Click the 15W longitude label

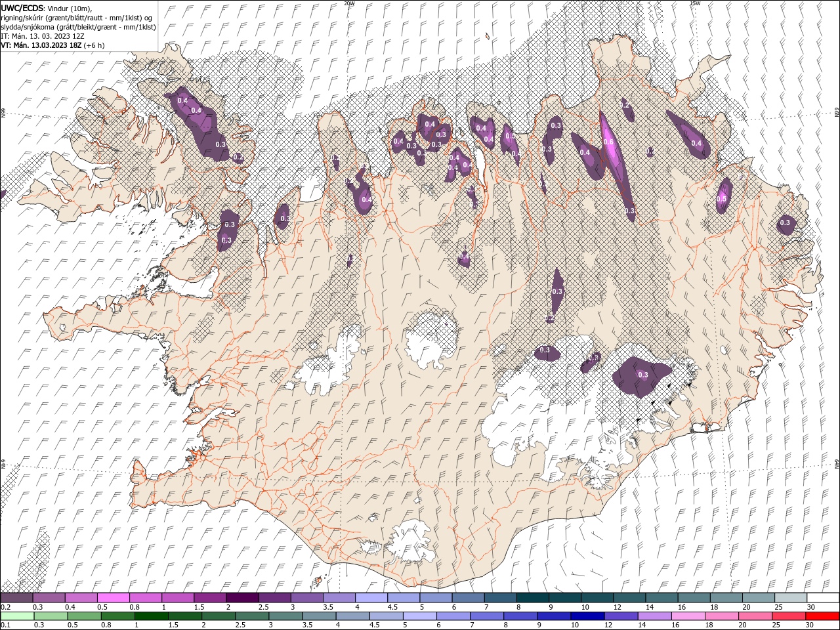tap(695, 3)
